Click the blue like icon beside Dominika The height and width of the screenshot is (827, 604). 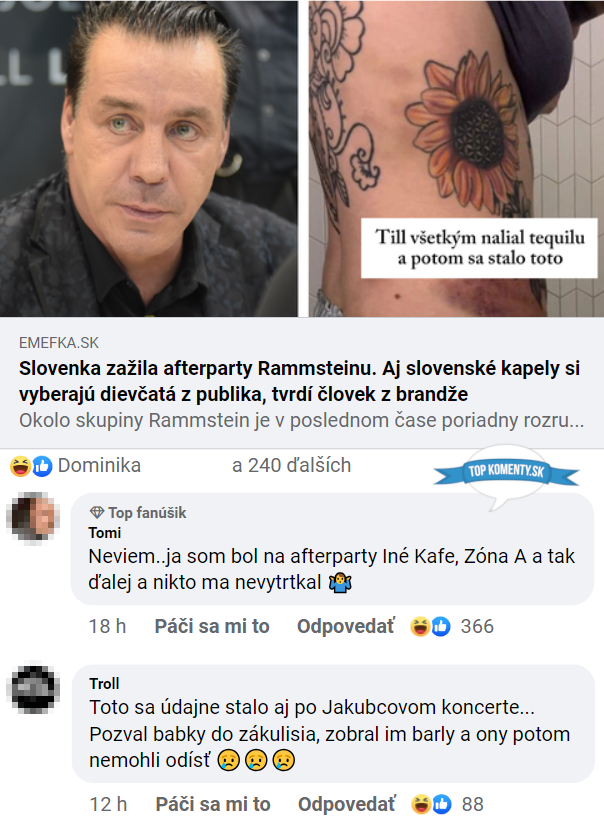(42, 466)
